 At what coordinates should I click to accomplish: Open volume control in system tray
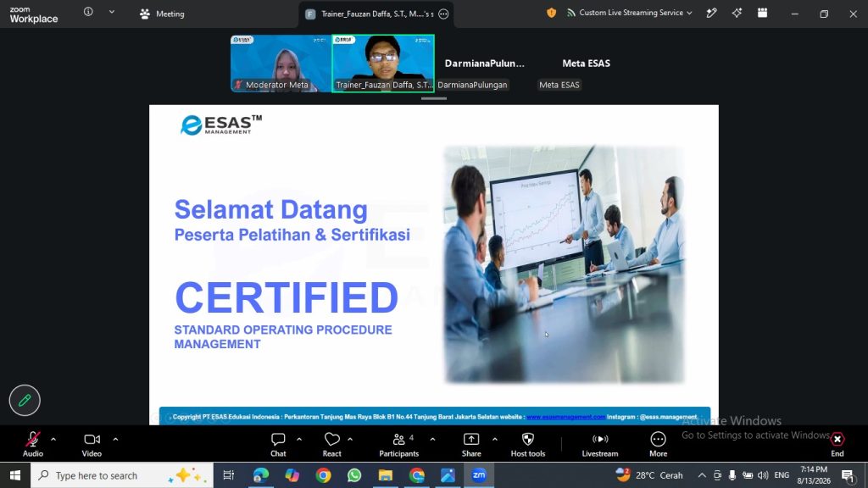(x=763, y=475)
